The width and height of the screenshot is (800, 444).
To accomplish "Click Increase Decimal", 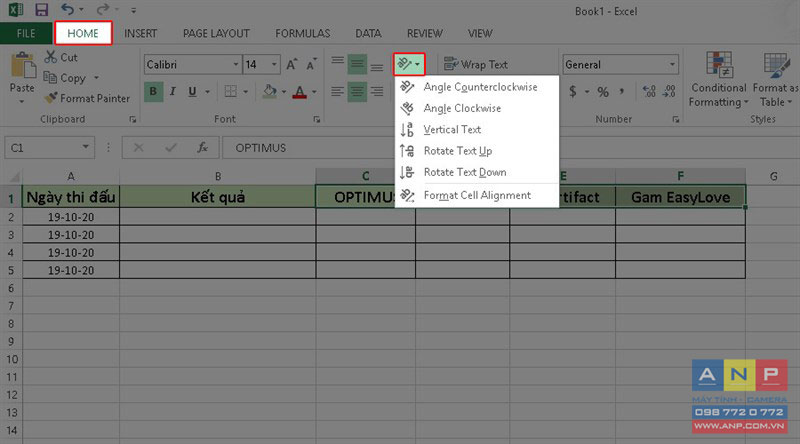I will pyautogui.click(x=649, y=92).
